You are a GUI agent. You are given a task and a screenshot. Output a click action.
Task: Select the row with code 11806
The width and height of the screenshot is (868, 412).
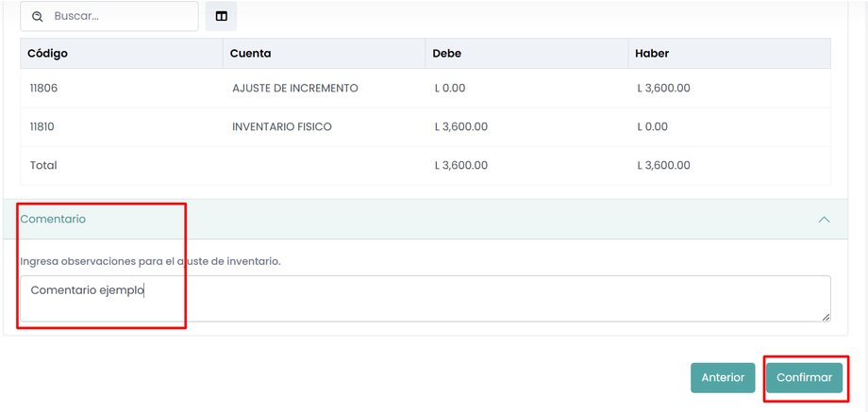click(44, 89)
